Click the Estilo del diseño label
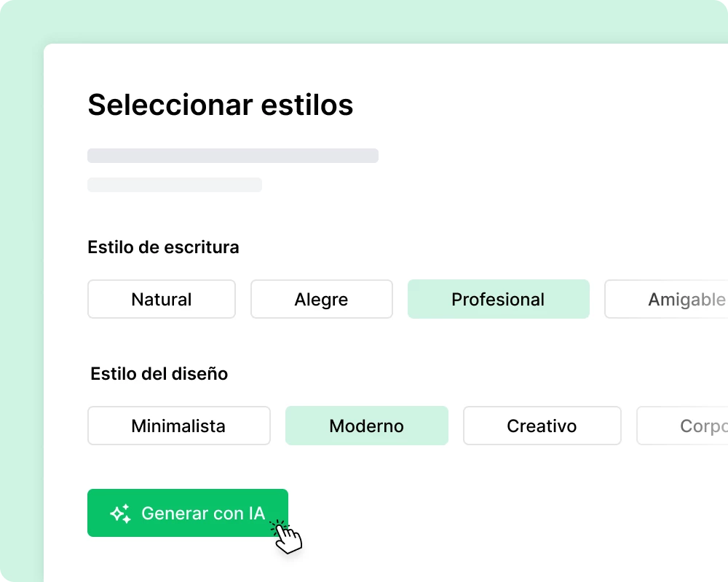Image resolution: width=728 pixels, height=582 pixels. pyautogui.click(x=159, y=374)
